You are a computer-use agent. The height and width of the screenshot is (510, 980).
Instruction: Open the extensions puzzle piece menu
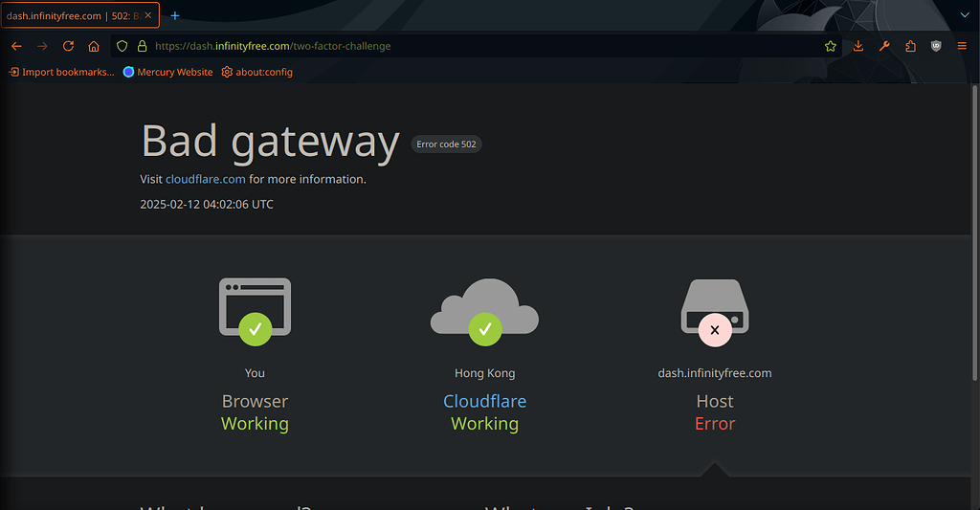click(910, 46)
